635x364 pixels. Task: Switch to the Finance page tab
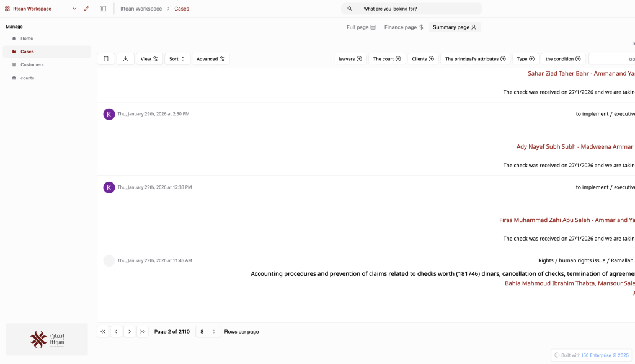click(x=404, y=27)
